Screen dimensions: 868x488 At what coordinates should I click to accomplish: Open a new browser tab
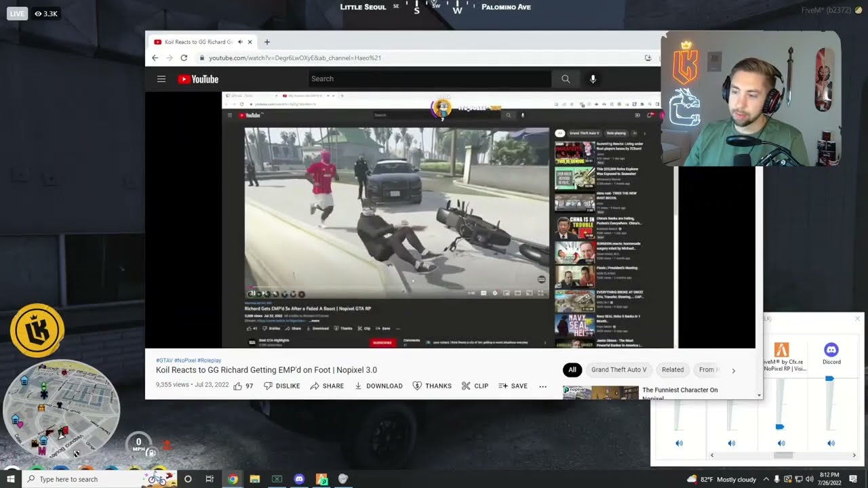267,42
